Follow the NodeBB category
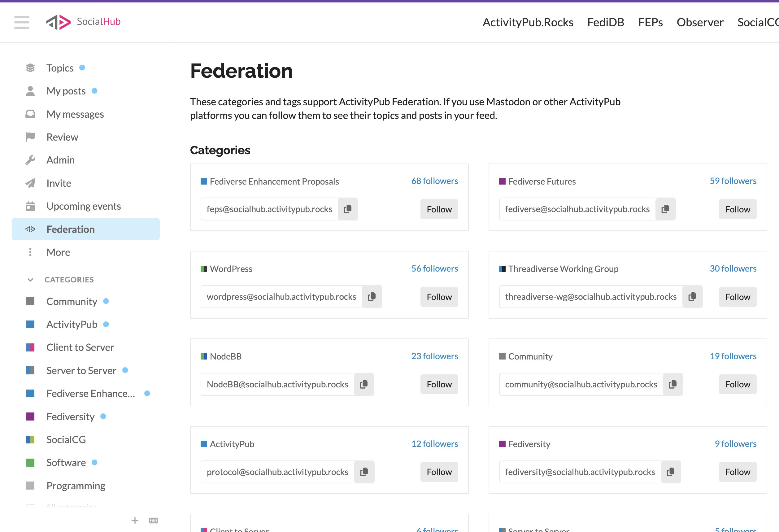The width and height of the screenshot is (779, 532). (x=439, y=384)
